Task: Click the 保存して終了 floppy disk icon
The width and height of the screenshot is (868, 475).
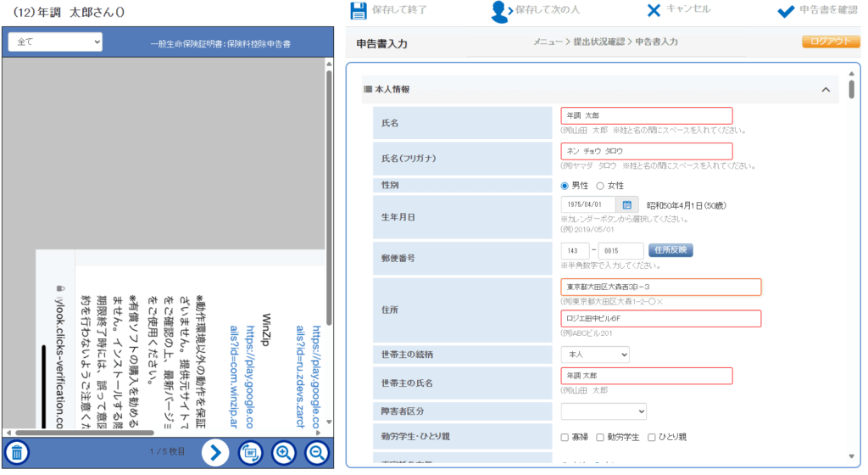Action: (358, 10)
